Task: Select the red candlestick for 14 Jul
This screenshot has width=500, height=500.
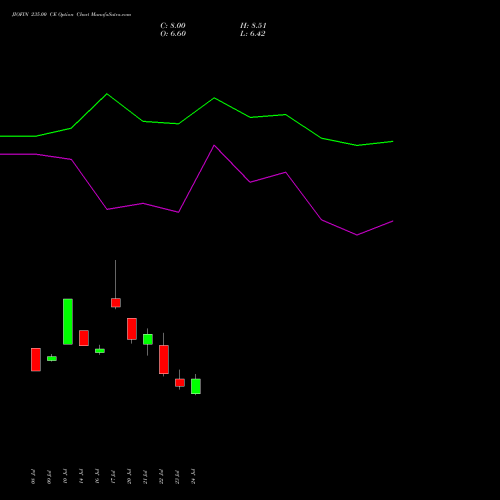Action: 84,338
